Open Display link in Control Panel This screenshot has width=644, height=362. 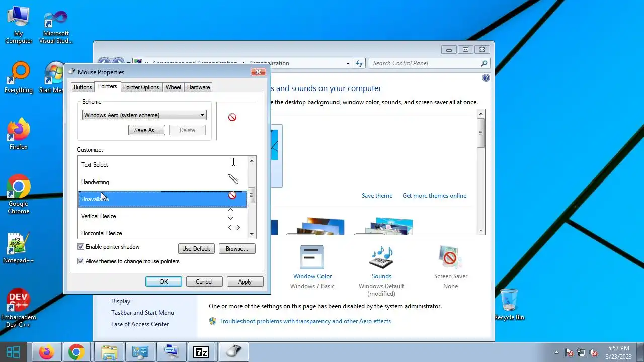121,301
